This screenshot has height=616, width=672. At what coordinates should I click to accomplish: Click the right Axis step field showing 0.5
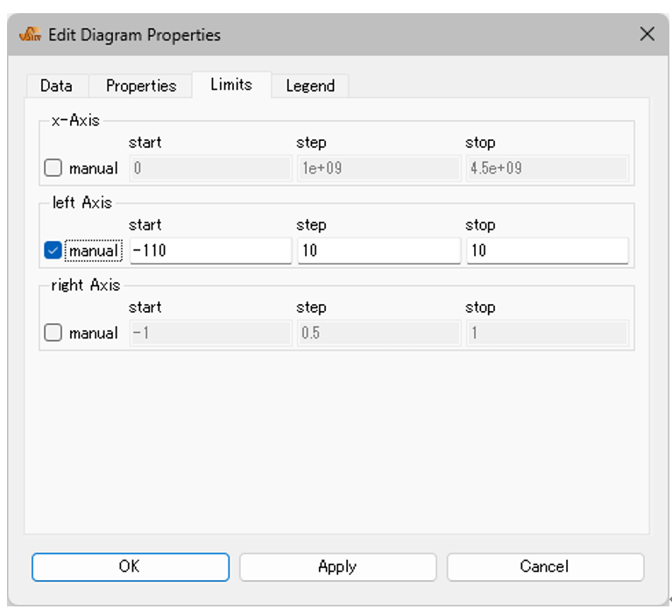pos(379,333)
